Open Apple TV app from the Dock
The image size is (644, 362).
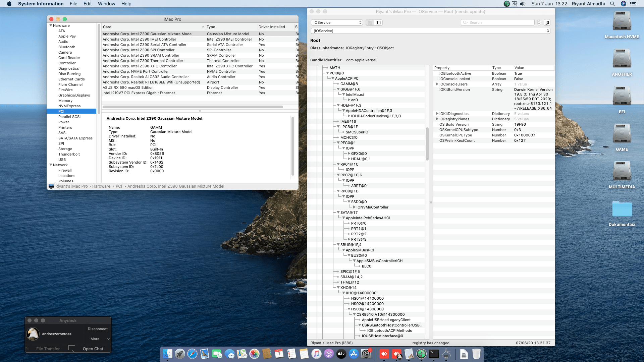pos(341,354)
